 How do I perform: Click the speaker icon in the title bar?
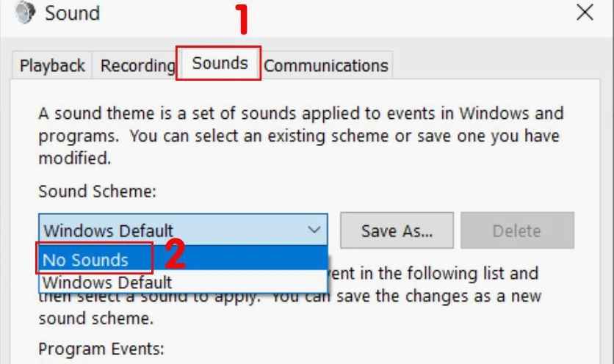click(x=24, y=12)
